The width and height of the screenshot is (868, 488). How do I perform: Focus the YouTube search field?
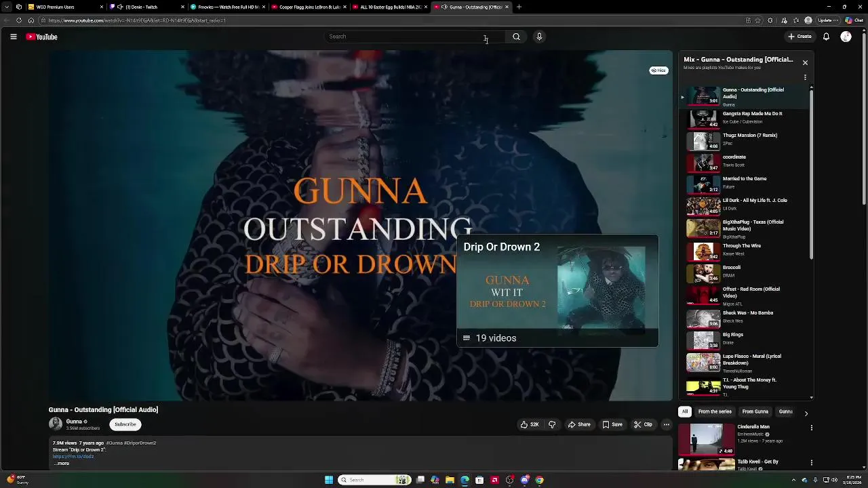414,37
